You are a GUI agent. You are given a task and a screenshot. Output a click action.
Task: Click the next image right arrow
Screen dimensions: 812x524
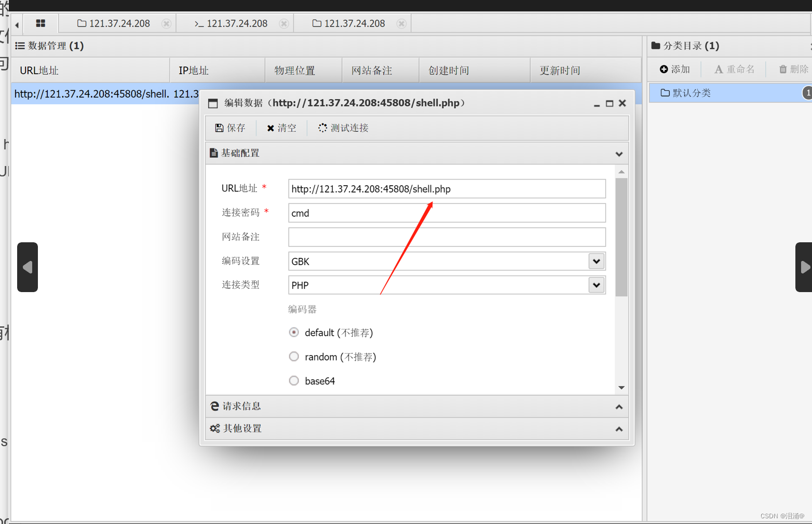pyautogui.click(x=804, y=267)
